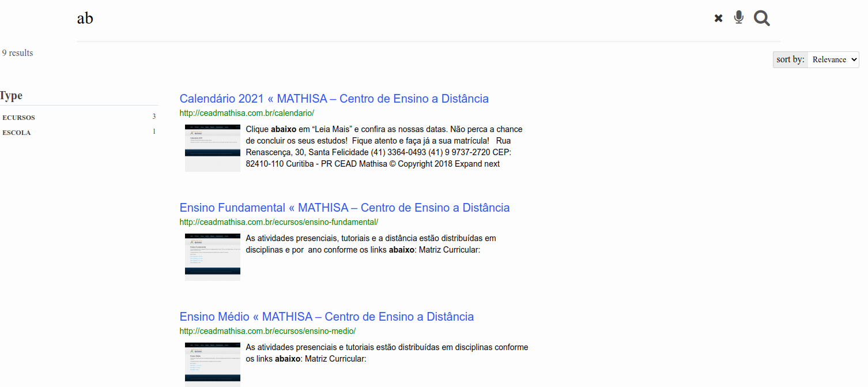Click the Ensino Fundamental result thumbnail
The width and height of the screenshot is (868, 387).
point(212,257)
